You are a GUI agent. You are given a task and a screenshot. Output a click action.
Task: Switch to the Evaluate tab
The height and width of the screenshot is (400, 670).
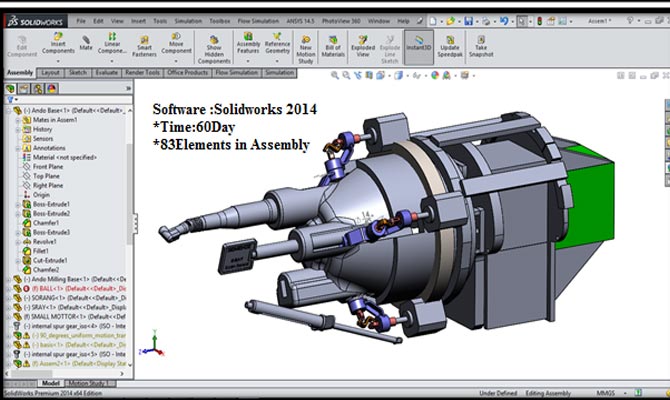(106, 73)
